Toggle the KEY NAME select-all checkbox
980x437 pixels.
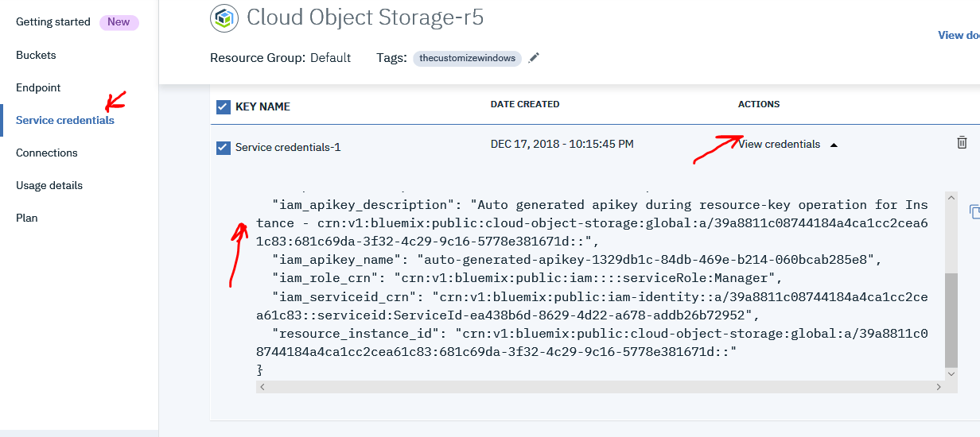point(224,106)
